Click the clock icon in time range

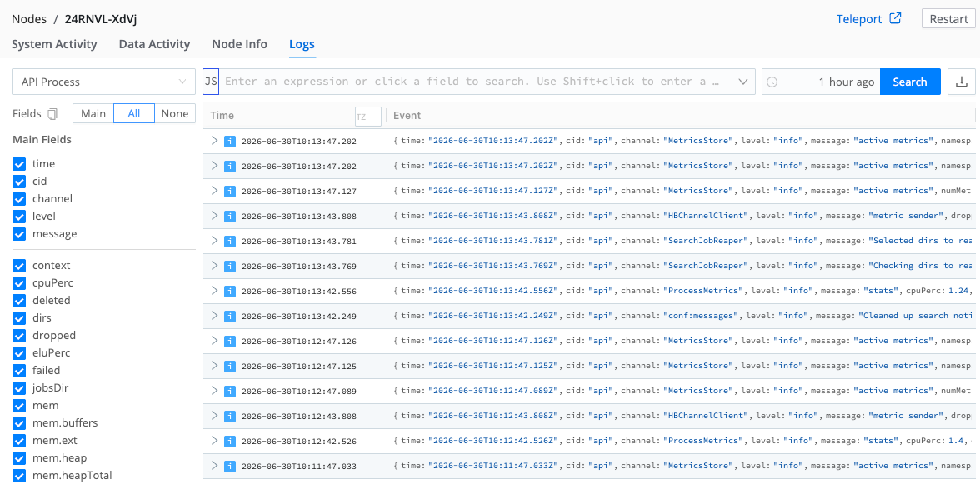772,82
